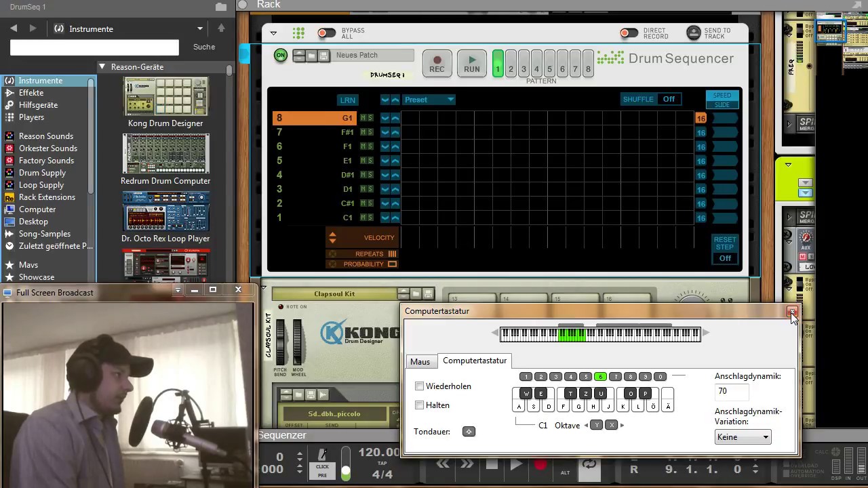Shift the D1 lane pattern down with the arrow

pyautogui.click(x=385, y=189)
